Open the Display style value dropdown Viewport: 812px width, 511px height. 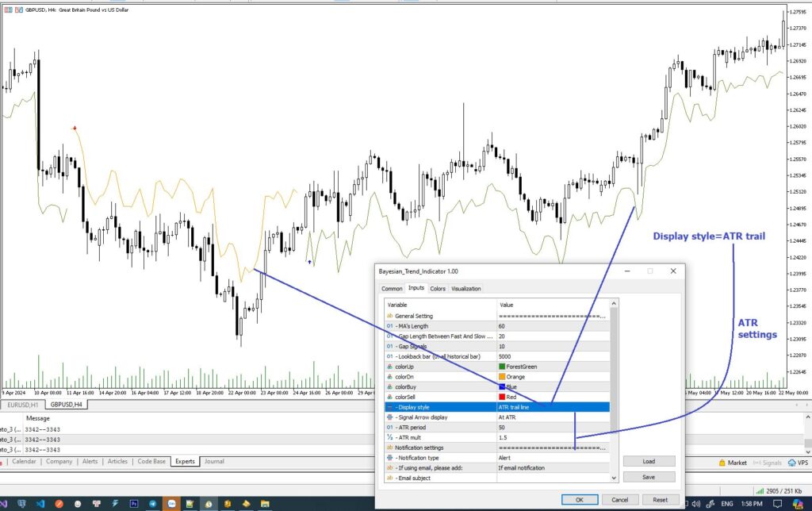point(553,407)
